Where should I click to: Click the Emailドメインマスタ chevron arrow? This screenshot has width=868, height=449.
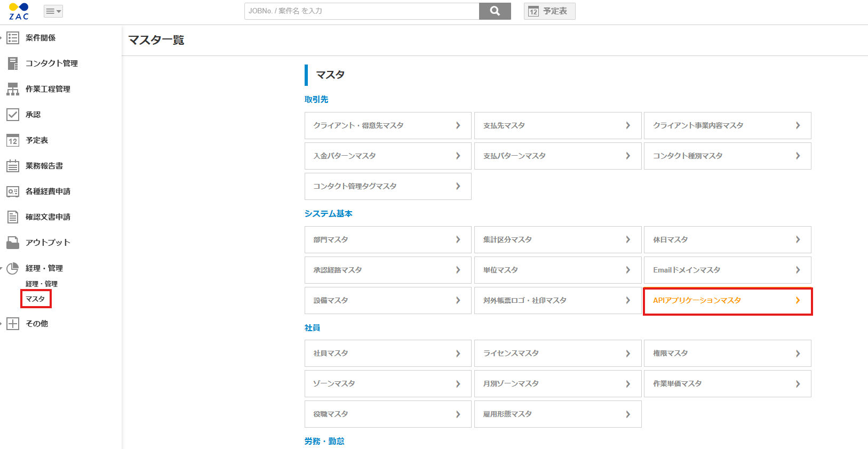[798, 270]
